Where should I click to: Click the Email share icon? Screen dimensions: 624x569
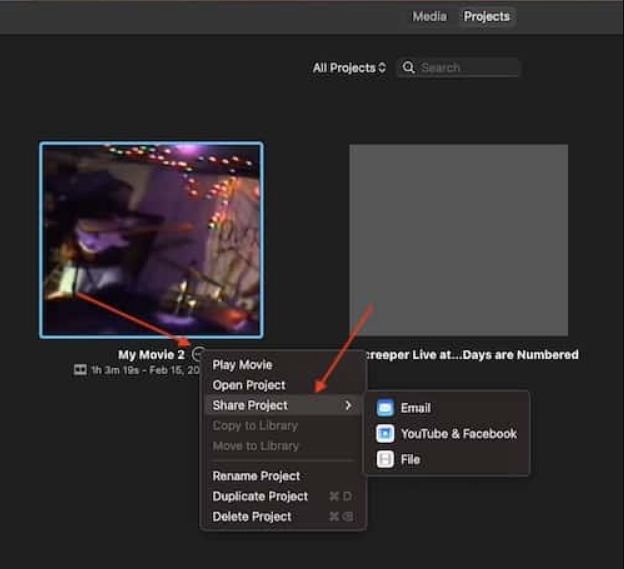click(385, 408)
